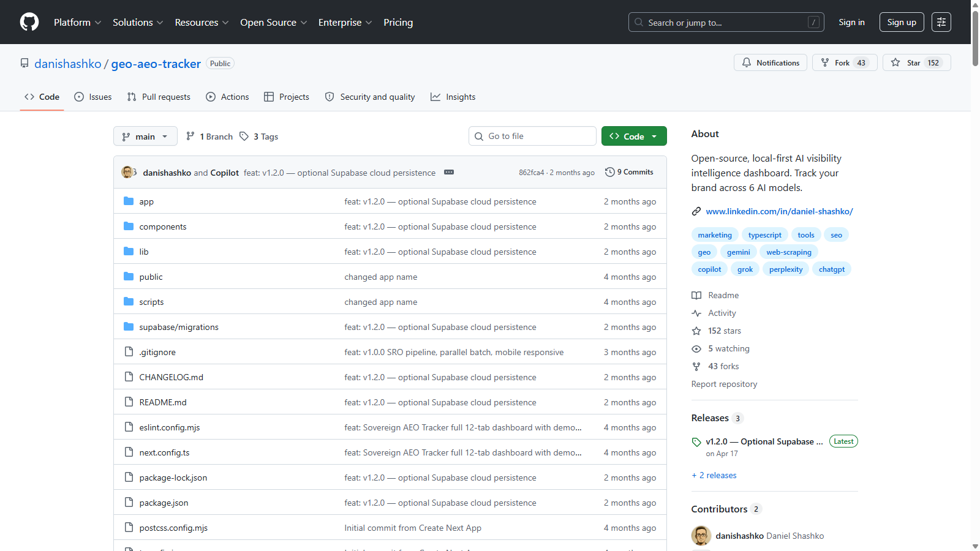Click the README.md file icon

point(129,402)
